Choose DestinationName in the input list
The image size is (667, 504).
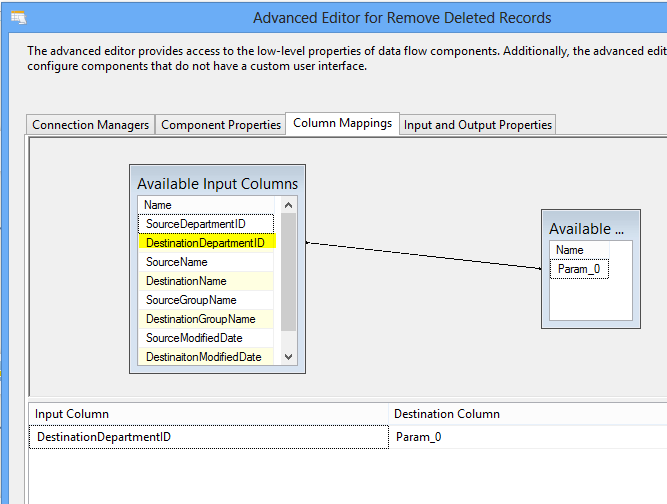tap(186, 281)
